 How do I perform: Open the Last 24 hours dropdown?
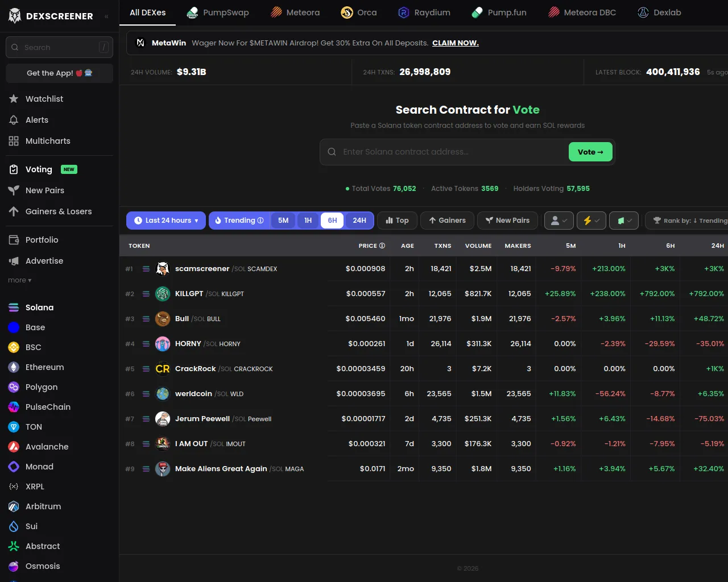(166, 221)
